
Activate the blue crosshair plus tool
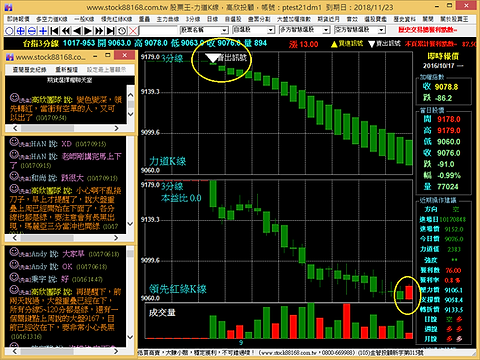(x=43, y=31)
